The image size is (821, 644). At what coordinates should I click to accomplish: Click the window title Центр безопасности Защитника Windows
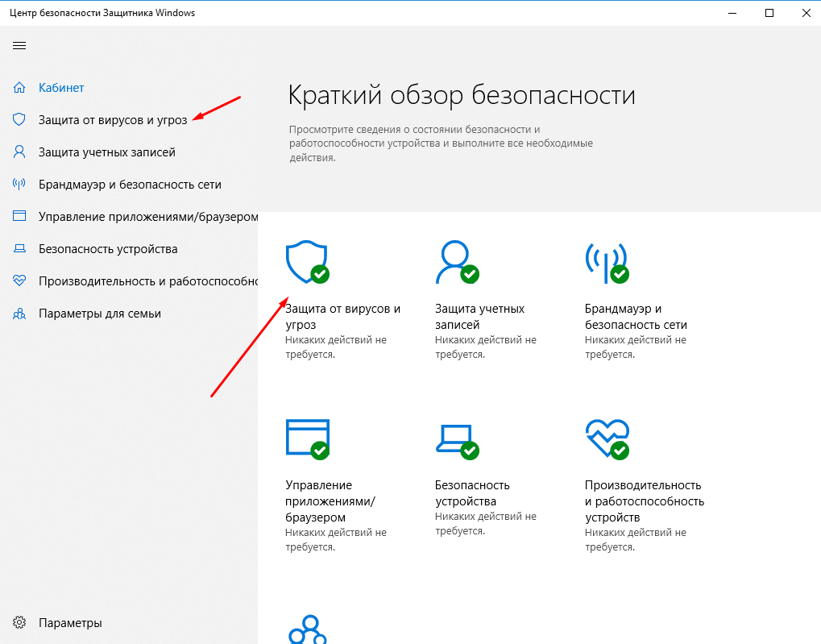point(102,13)
